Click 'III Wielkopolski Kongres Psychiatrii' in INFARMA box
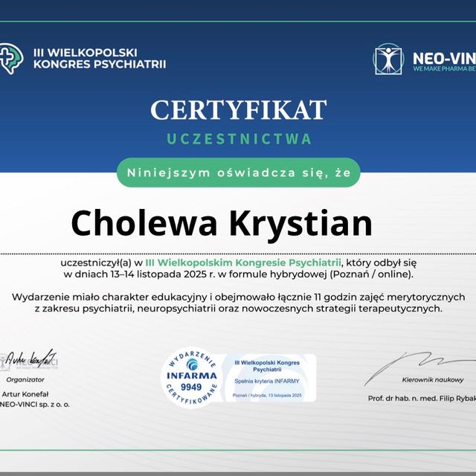 [267, 366]
